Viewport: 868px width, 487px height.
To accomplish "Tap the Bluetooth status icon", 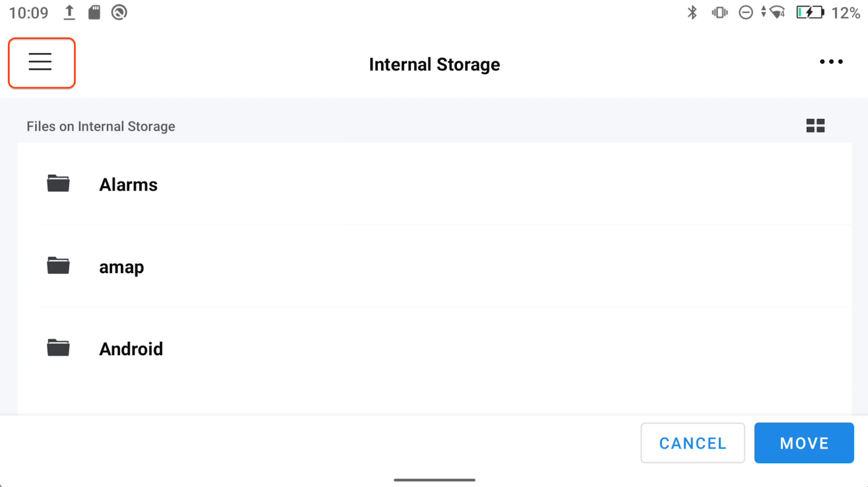I will (x=692, y=12).
